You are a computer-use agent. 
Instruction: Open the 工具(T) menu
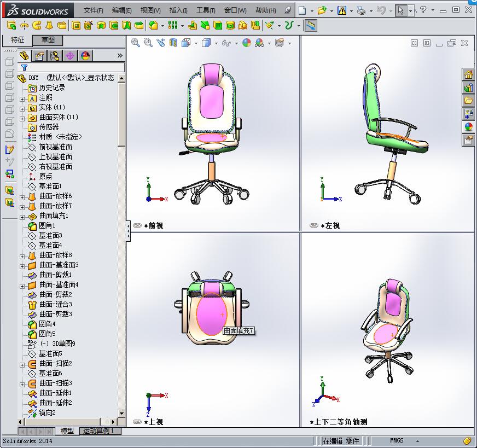pos(206,10)
